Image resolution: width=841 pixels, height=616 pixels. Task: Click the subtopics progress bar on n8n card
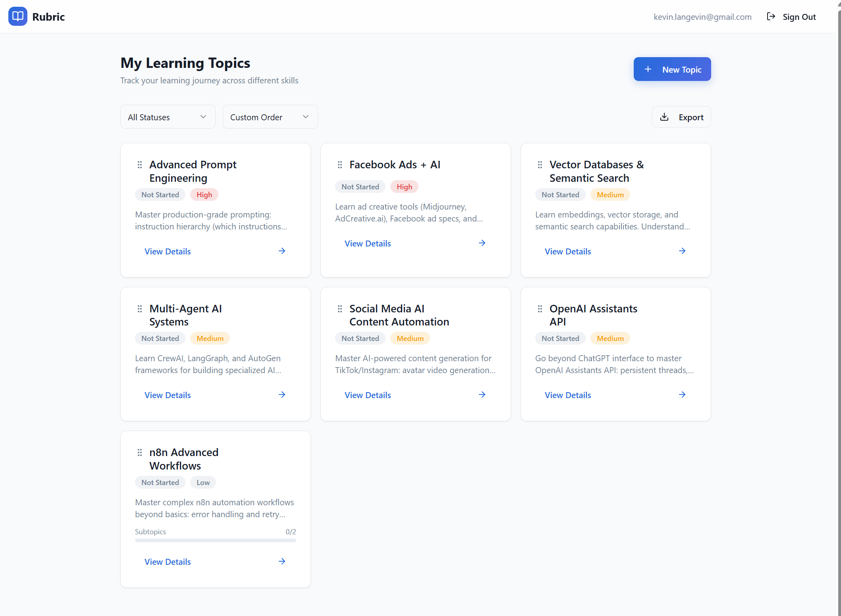coord(215,540)
